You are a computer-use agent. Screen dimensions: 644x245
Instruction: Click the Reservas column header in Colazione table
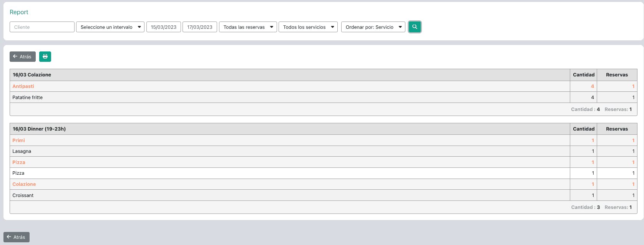617,75
